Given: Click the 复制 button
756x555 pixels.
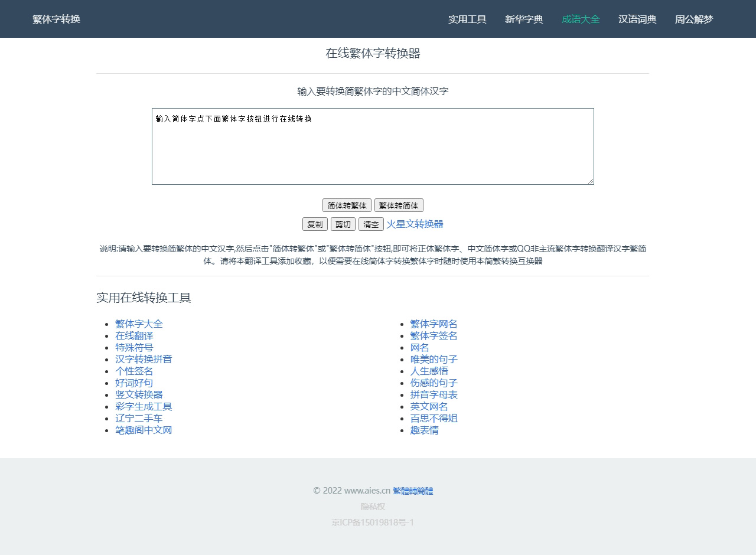Looking at the screenshot, I should coord(315,224).
